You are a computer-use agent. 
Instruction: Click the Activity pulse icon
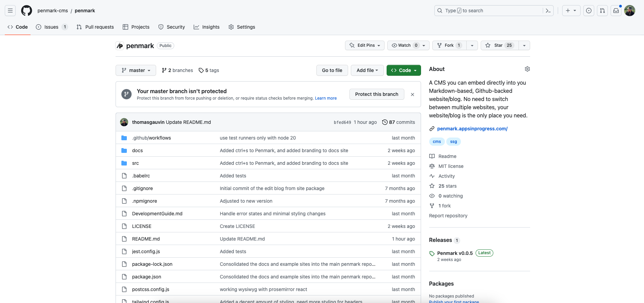pyautogui.click(x=432, y=176)
